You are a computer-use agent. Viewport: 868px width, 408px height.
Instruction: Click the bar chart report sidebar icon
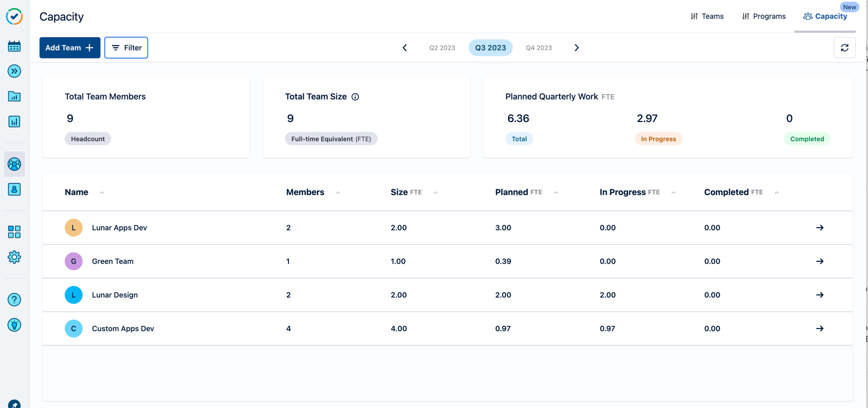pos(14,121)
